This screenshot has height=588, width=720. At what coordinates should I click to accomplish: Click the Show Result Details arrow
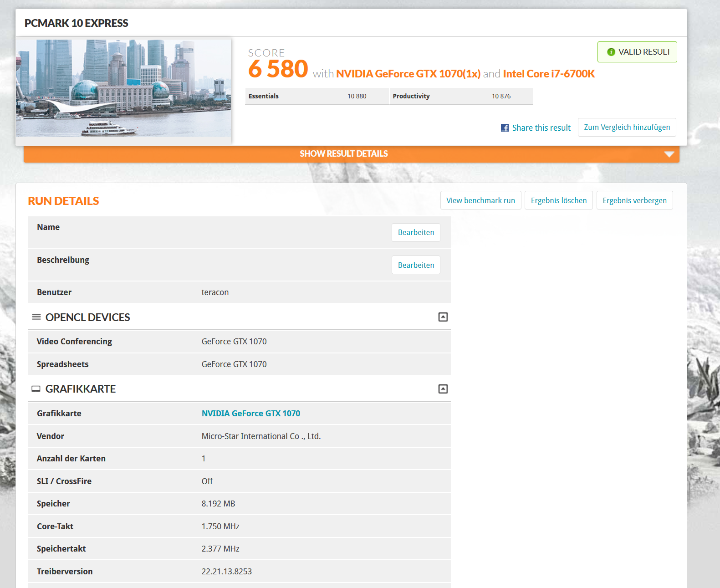click(669, 154)
